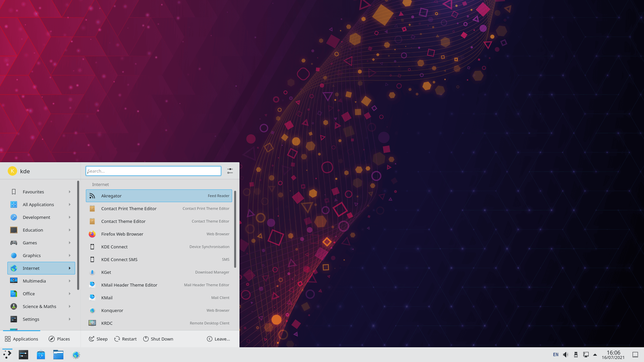Open the clock showing 16:06
Screen dimensions: 644x362
click(613, 355)
